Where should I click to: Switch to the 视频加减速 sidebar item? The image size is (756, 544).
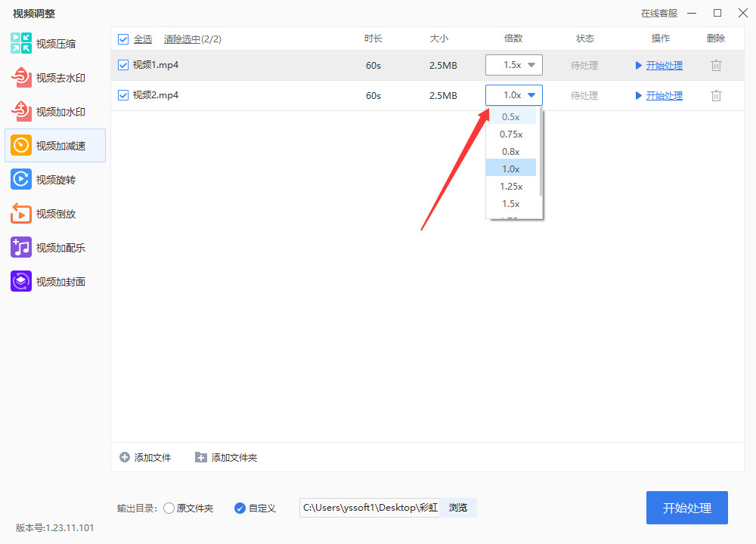pos(55,146)
